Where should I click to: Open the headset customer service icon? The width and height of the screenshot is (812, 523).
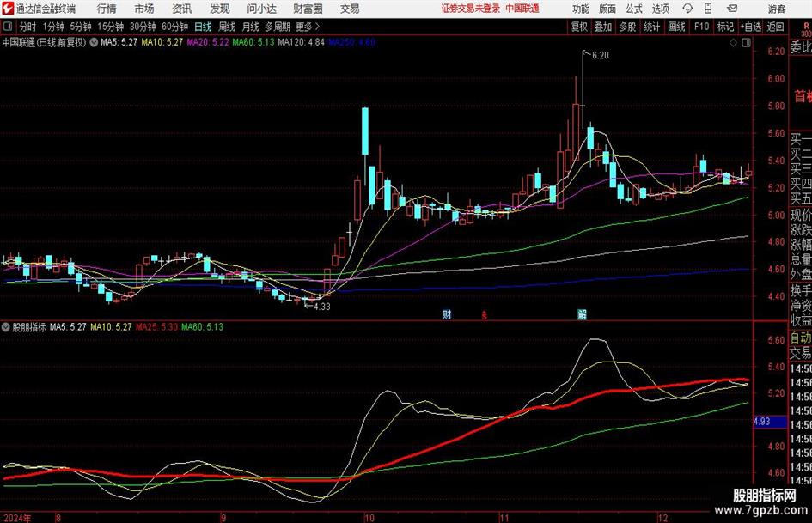coord(687,9)
